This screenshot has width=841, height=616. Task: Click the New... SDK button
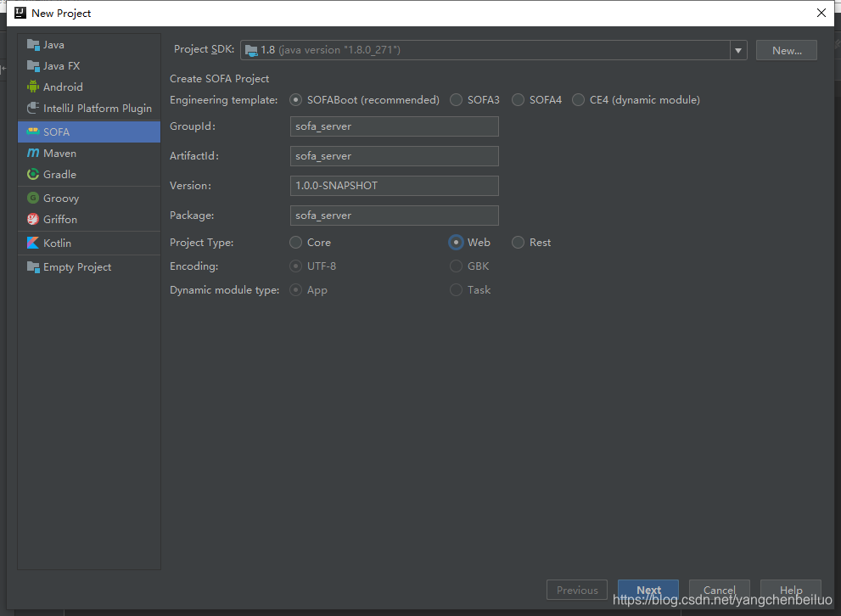[787, 50]
